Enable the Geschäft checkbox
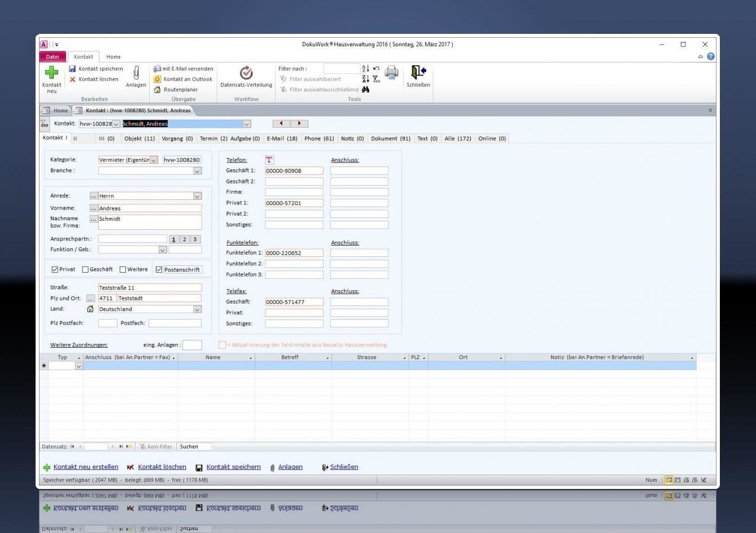 pos(85,270)
